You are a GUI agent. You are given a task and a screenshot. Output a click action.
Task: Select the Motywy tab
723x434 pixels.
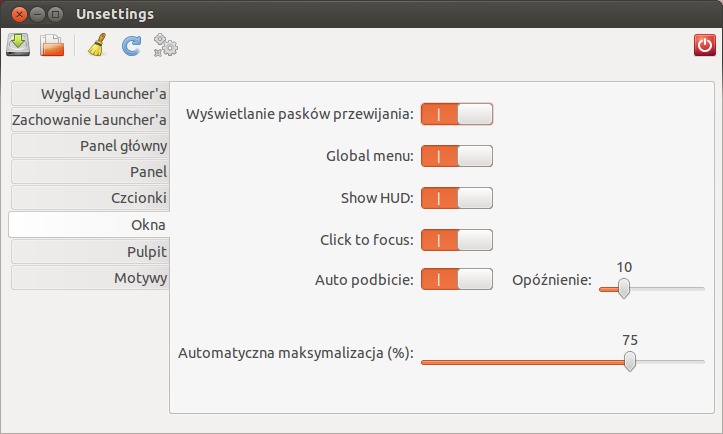90,278
